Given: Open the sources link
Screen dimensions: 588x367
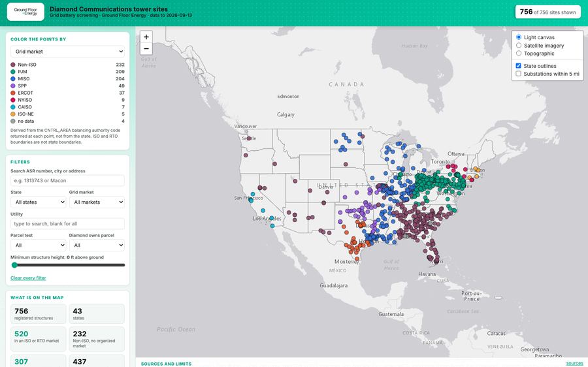Looking at the screenshot, I should pyautogui.click(x=574, y=363).
